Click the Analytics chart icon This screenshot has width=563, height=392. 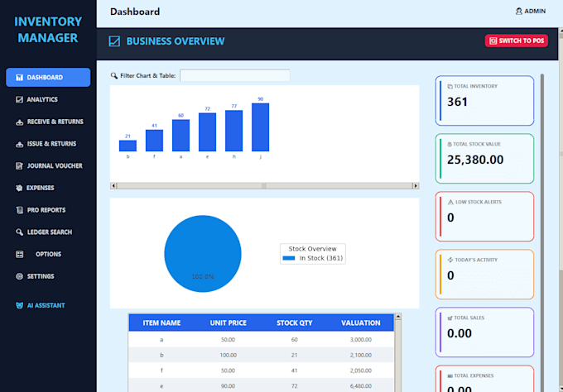(x=19, y=100)
